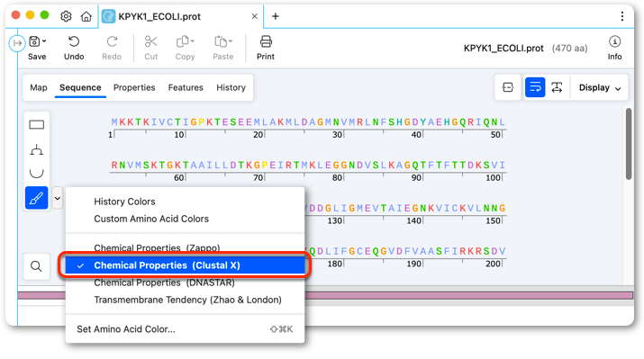644x359 pixels.
Task: Open the magnifier search tool
Action: (37, 266)
